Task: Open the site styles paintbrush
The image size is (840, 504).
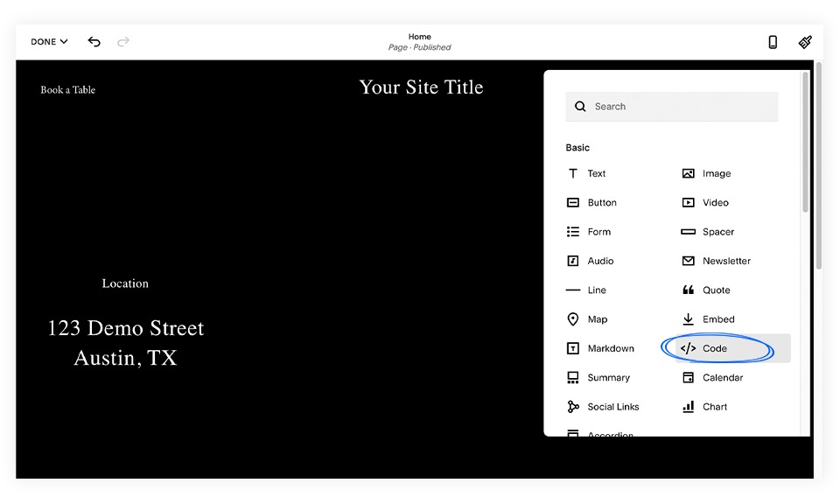Action: (805, 41)
